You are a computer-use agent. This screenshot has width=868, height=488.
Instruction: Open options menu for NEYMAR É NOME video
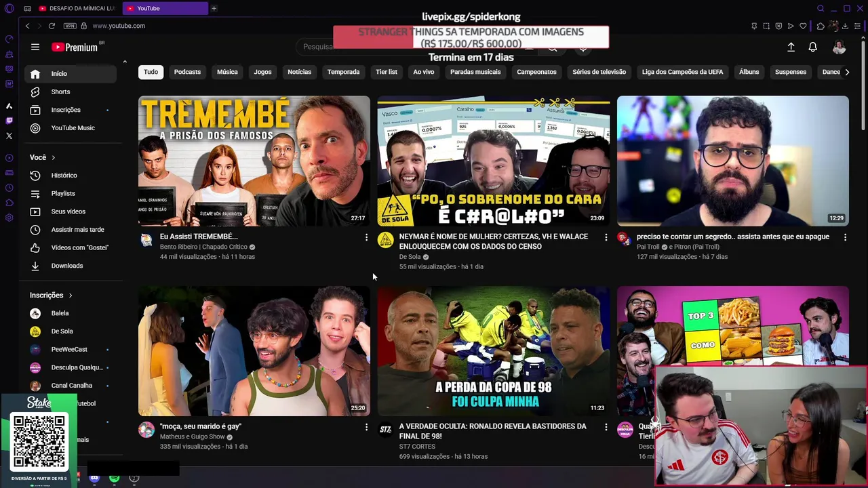click(x=606, y=237)
